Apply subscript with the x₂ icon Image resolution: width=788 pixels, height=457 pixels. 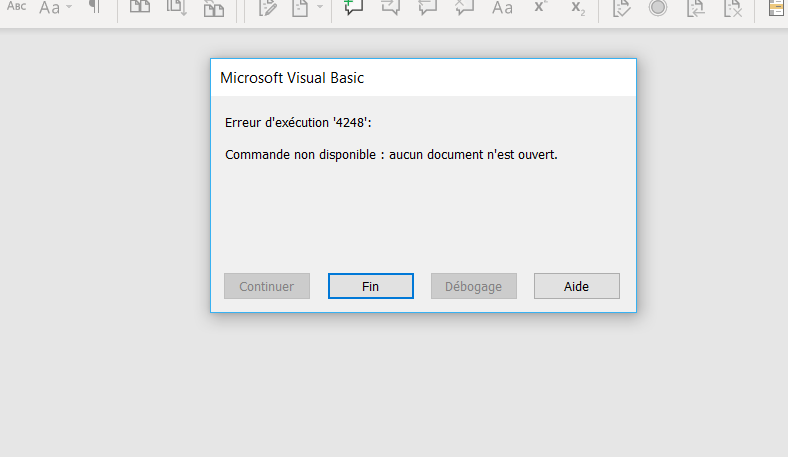point(578,8)
